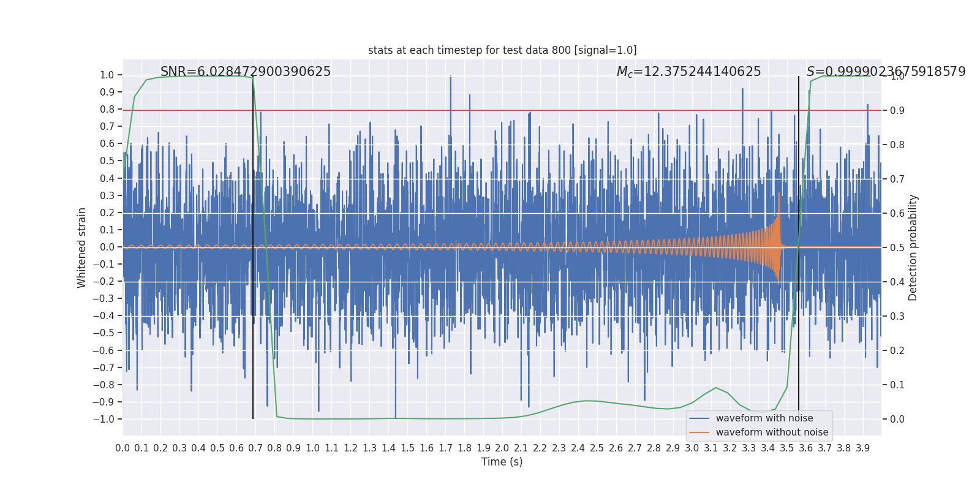Click the 0.5 tick on the Detection probability axis
The width and height of the screenshot is (980, 490).
pos(897,248)
